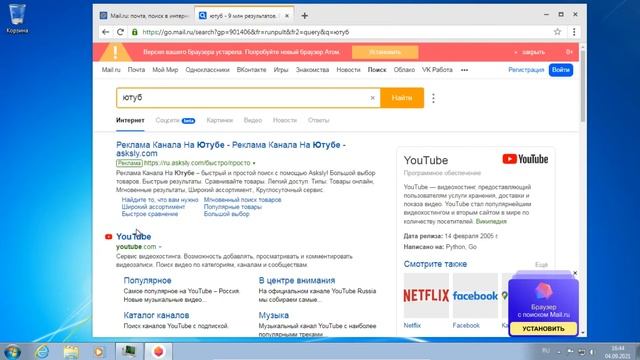Click the Netflix thumbnail

coord(426,296)
